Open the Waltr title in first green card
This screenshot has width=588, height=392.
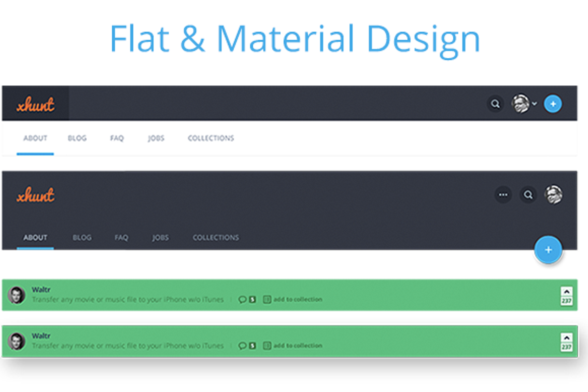41,290
